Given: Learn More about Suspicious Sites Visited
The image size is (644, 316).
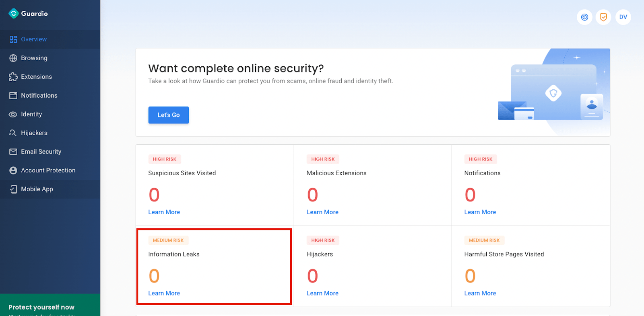Looking at the screenshot, I should [164, 212].
